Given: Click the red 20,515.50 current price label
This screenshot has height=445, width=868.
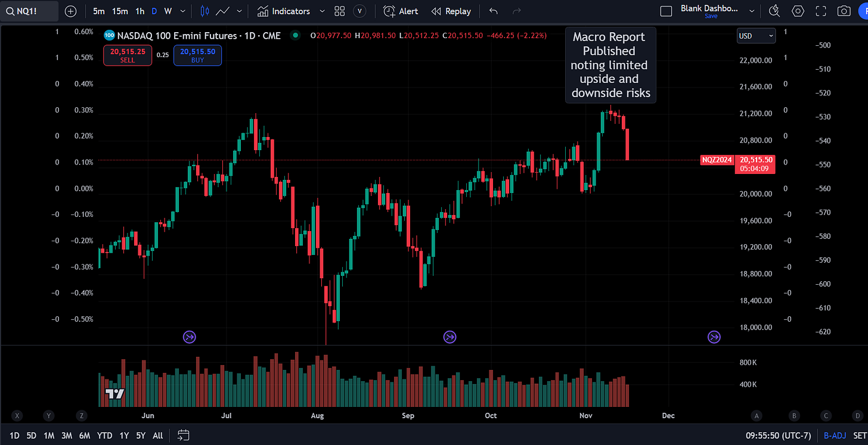Looking at the screenshot, I should coord(756,164).
